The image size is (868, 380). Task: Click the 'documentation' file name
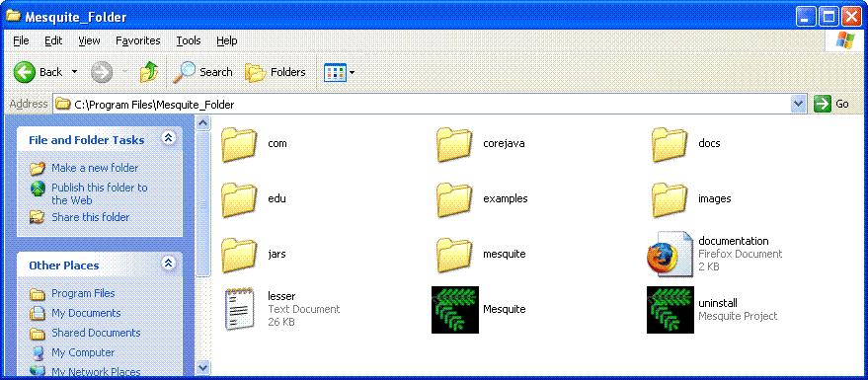point(734,241)
